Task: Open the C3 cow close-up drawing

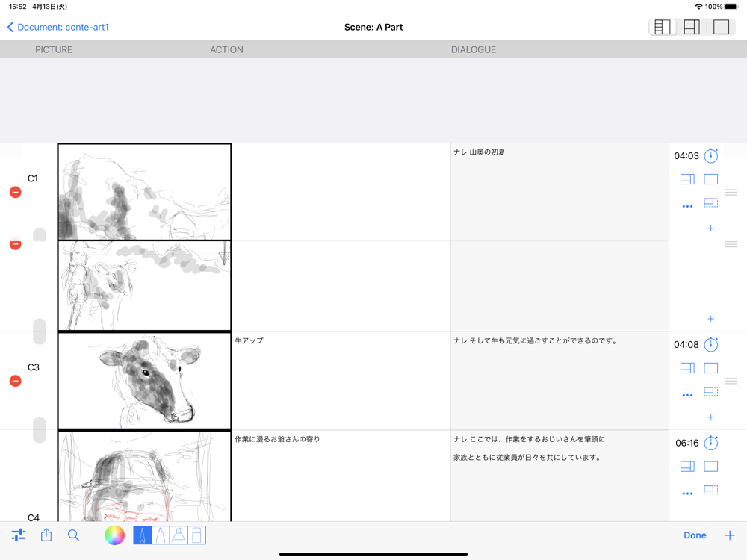Action: (x=145, y=381)
